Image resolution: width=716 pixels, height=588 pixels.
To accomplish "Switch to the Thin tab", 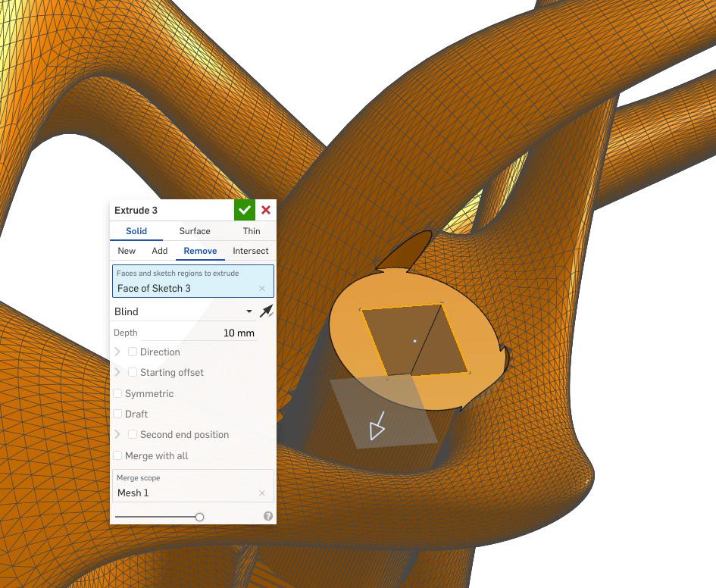I will point(251,231).
